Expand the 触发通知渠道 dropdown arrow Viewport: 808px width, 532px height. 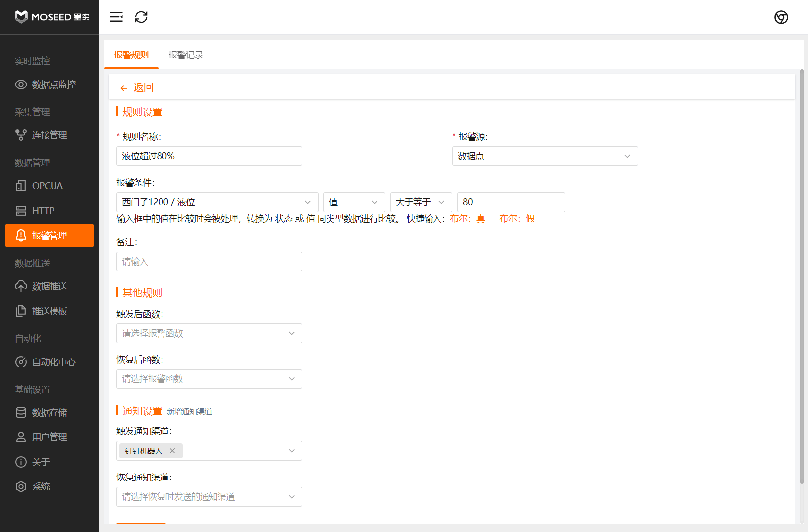292,451
